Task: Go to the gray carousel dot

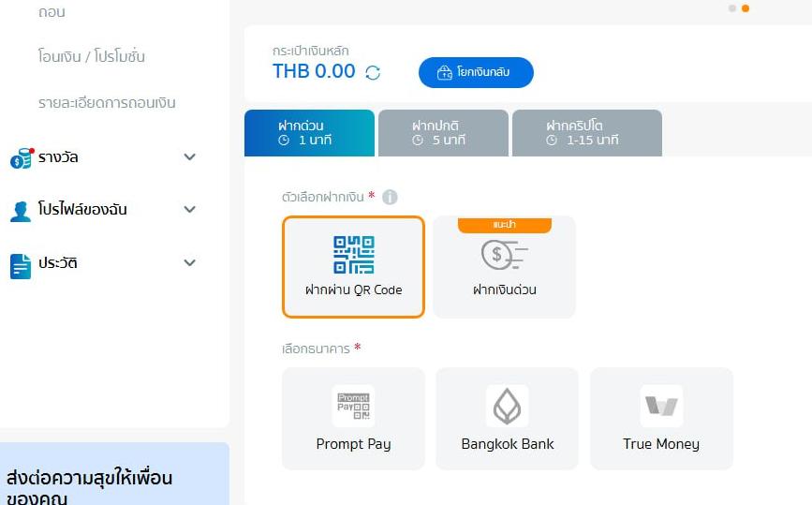Action: [732, 8]
